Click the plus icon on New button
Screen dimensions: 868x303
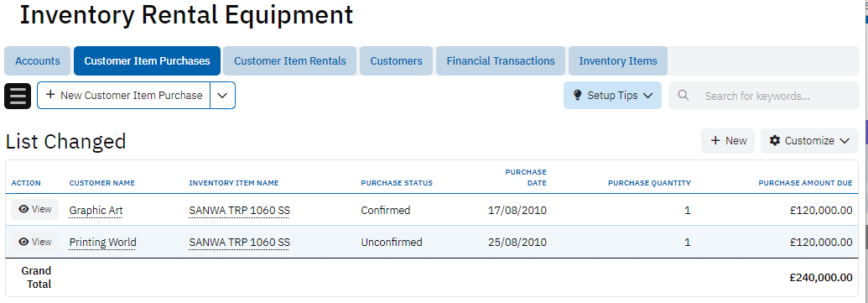(715, 141)
